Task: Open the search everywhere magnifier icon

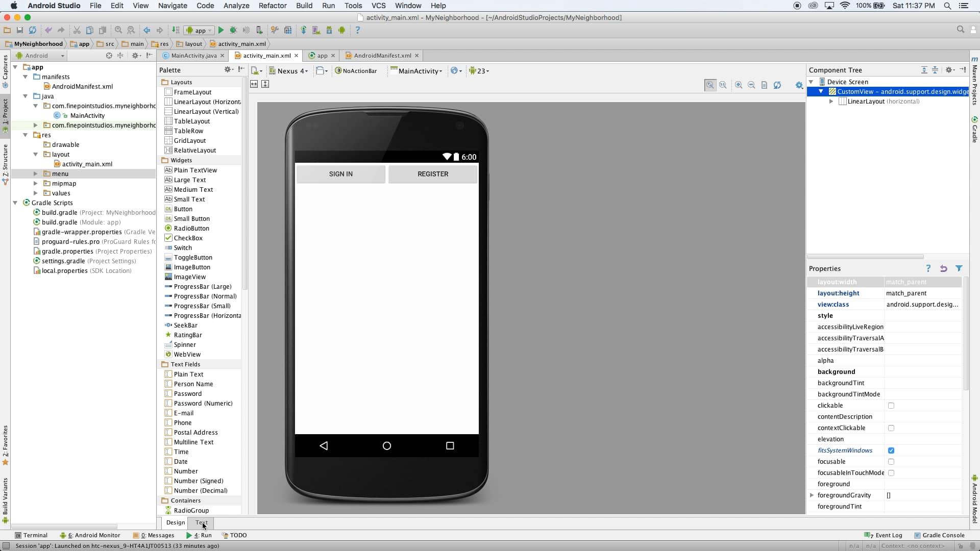Action: coord(961,30)
